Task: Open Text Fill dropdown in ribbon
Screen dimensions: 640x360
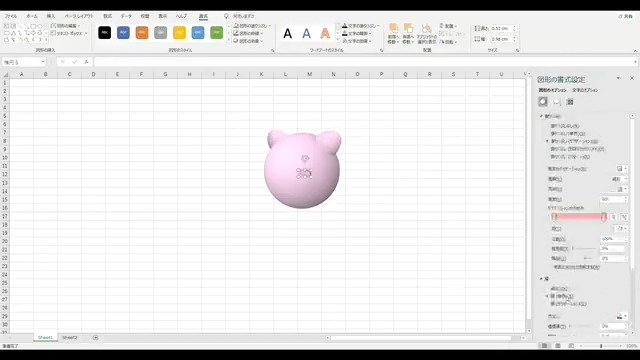Action: 360,25
